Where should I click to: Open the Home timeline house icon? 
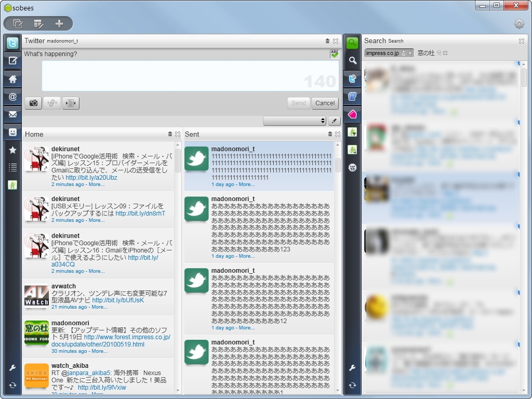[x=11, y=79]
